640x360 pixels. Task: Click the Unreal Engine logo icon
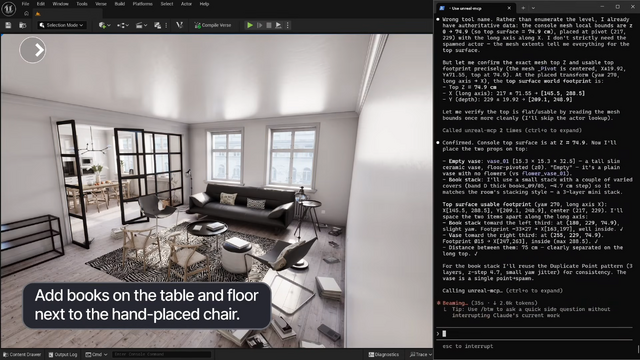[9, 8]
